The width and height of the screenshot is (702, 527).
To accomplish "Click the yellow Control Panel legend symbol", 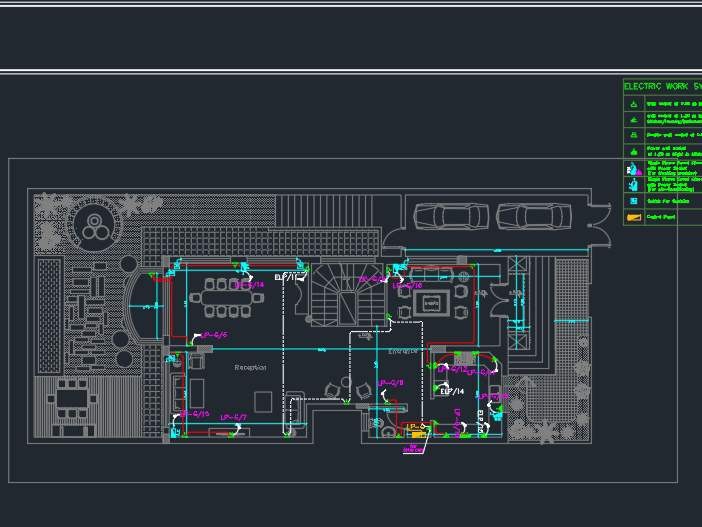I will pyautogui.click(x=634, y=218).
